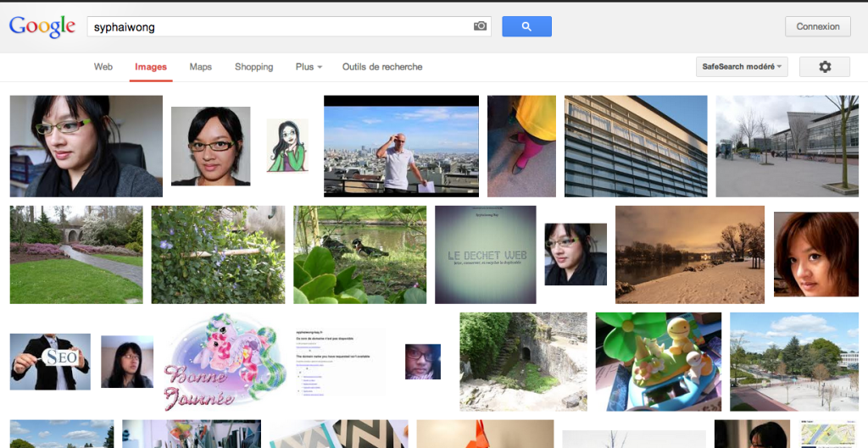Open the man overlooking city skyline photo
The height and width of the screenshot is (448, 868).
click(x=401, y=146)
